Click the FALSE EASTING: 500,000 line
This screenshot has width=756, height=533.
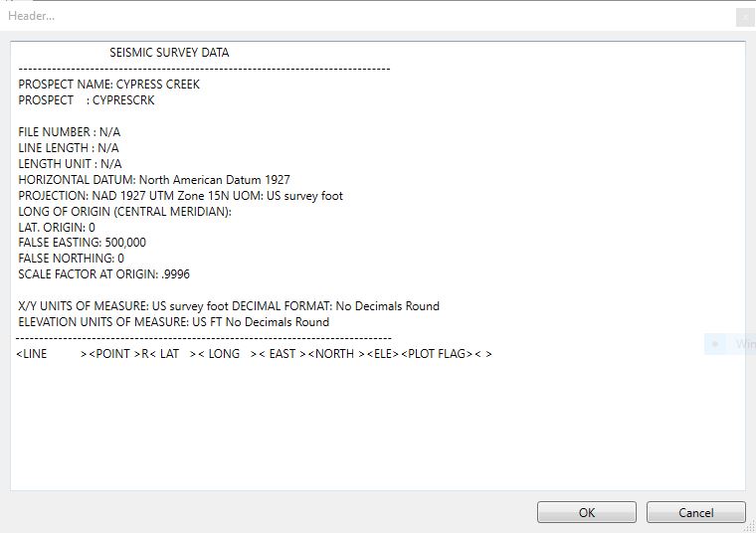point(83,243)
